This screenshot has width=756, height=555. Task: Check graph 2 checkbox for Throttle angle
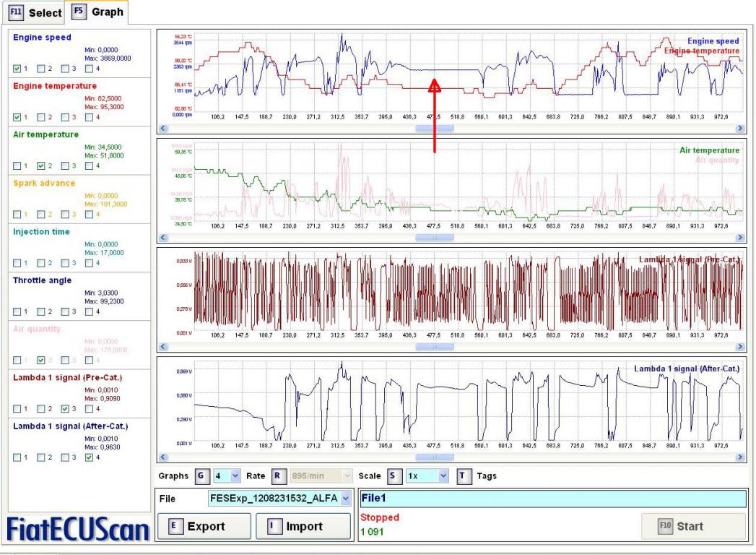point(41,312)
